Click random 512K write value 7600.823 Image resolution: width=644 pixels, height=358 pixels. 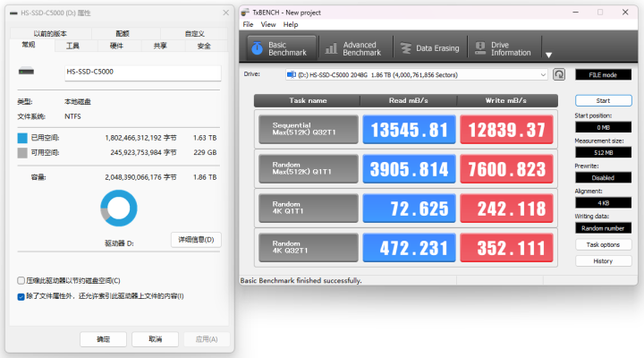(506, 169)
